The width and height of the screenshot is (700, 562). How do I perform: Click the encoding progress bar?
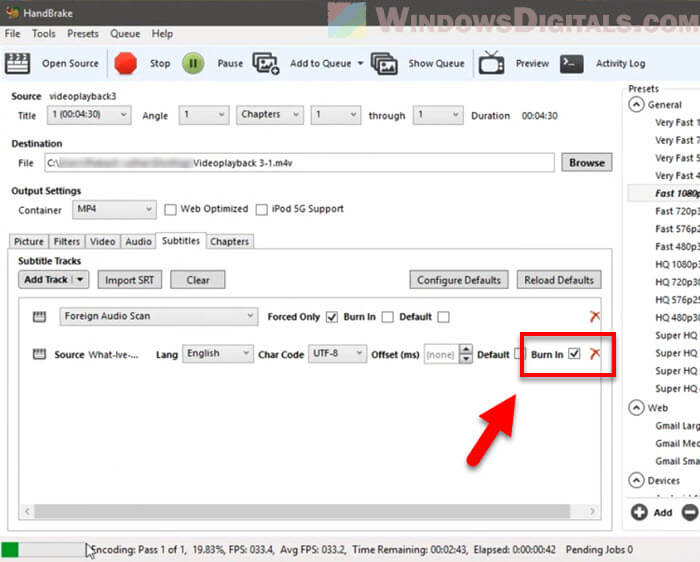pyautogui.click(x=42, y=550)
